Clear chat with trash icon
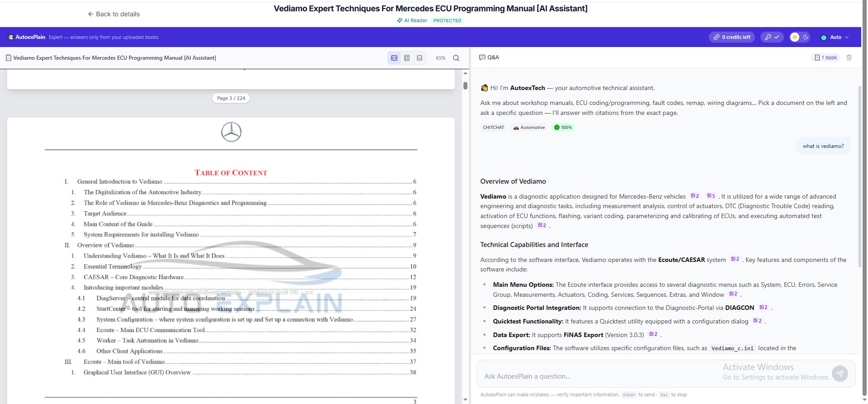Viewport: 868px width, 404px height. click(849, 57)
